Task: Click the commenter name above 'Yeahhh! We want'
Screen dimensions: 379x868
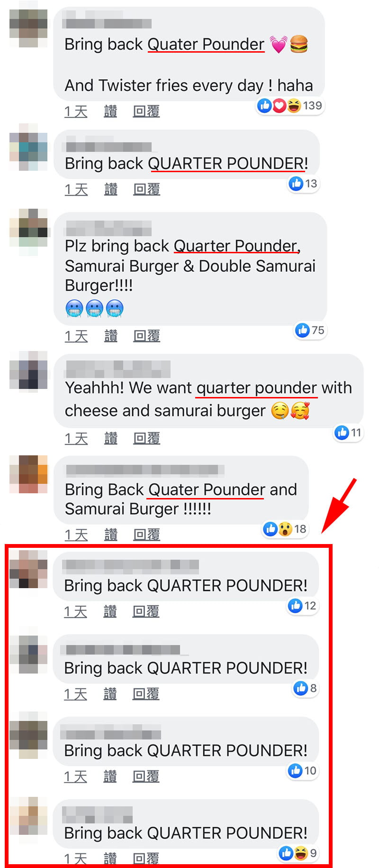Action: click(x=118, y=369)
